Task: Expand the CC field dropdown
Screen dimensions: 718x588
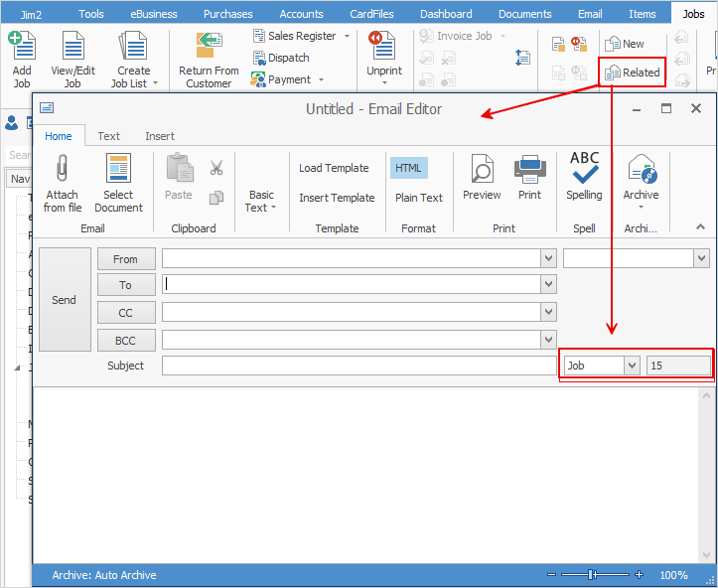Action: [x=548, y=312]
